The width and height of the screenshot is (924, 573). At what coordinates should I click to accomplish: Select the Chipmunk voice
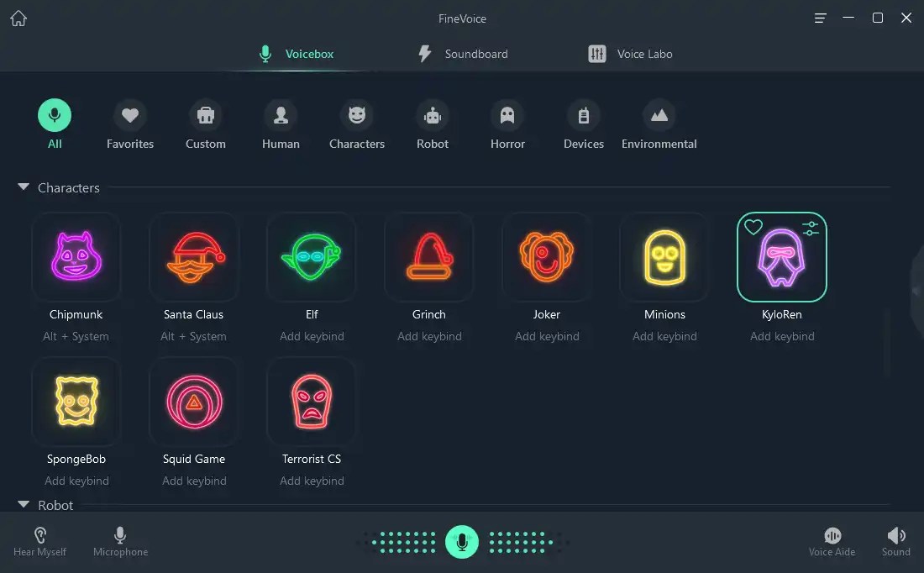pos(76,257)
